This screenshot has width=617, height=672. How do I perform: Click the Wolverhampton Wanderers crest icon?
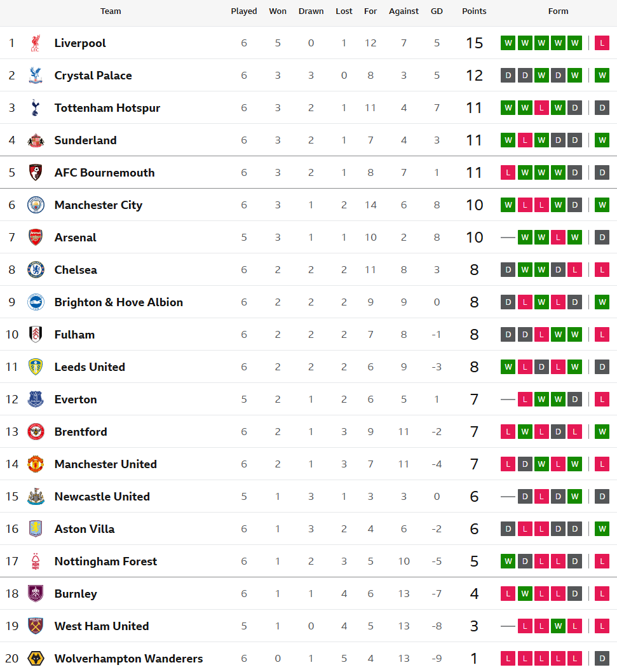click(x=36, y=659)
